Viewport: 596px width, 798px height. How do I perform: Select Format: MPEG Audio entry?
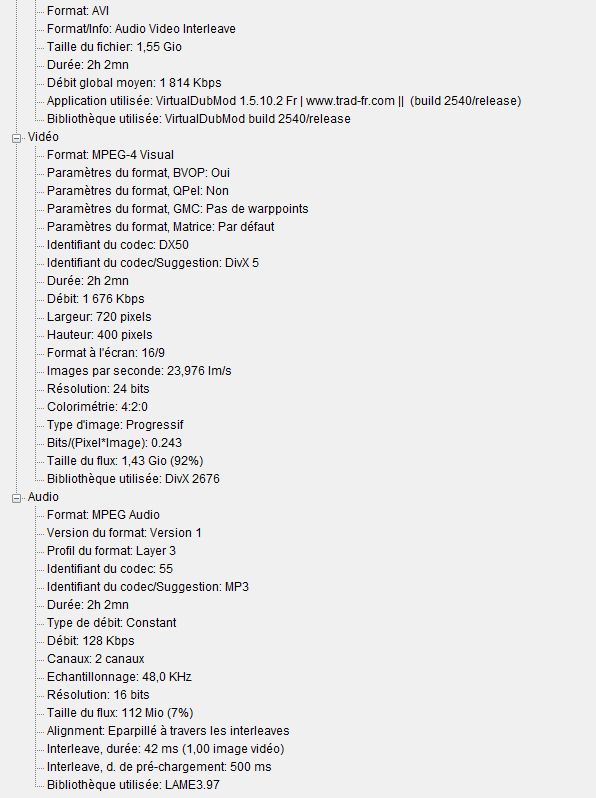103,515
